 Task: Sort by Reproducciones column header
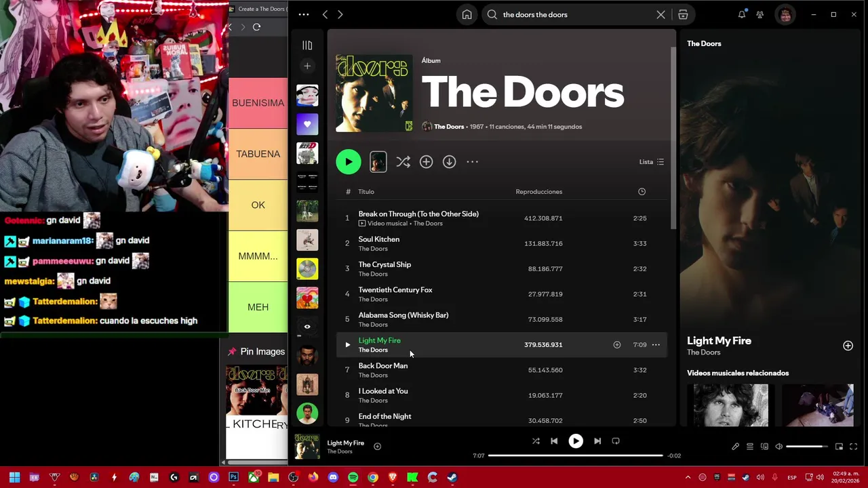[538, 192]
